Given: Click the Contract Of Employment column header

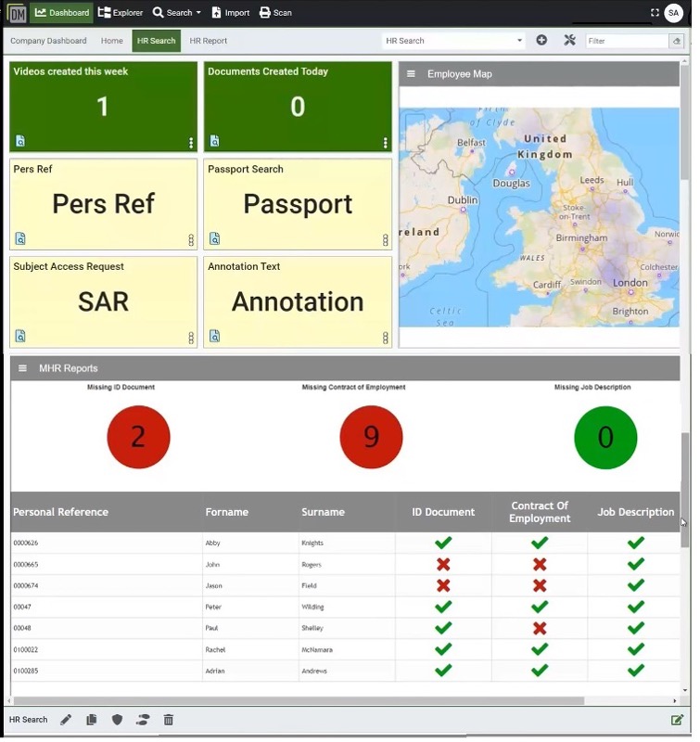Looking at the screenshot, I should coord(541,512).
